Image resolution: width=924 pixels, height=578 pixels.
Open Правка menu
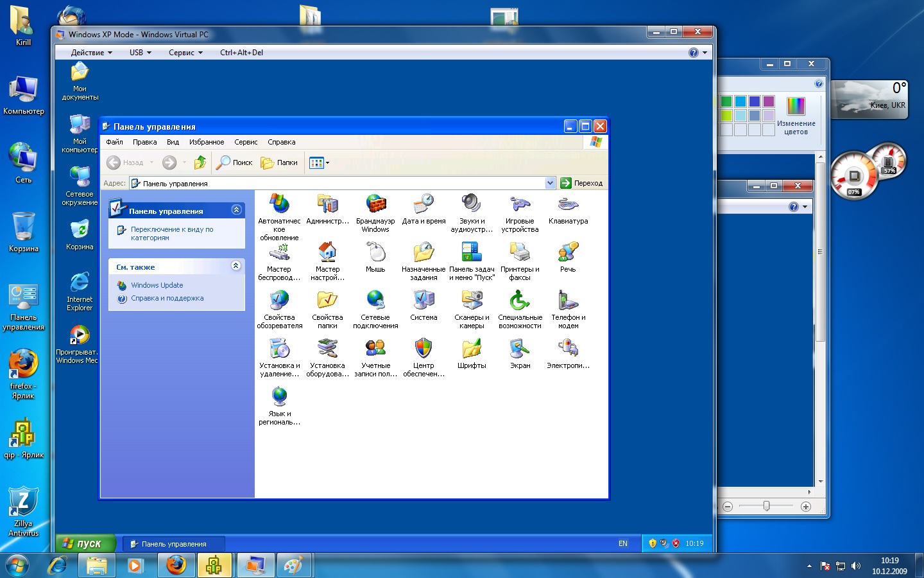(144, 142)
